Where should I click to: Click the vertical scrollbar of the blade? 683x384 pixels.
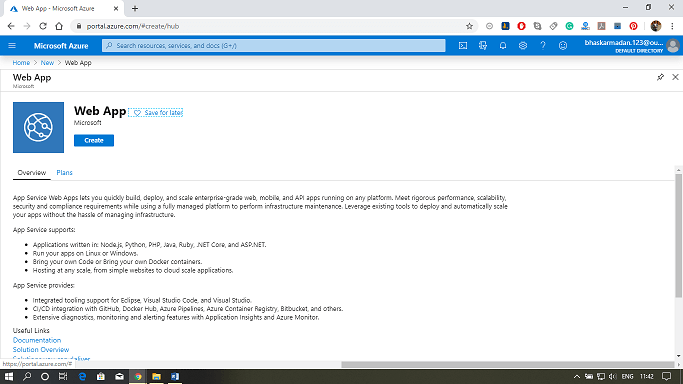(679, 235)
